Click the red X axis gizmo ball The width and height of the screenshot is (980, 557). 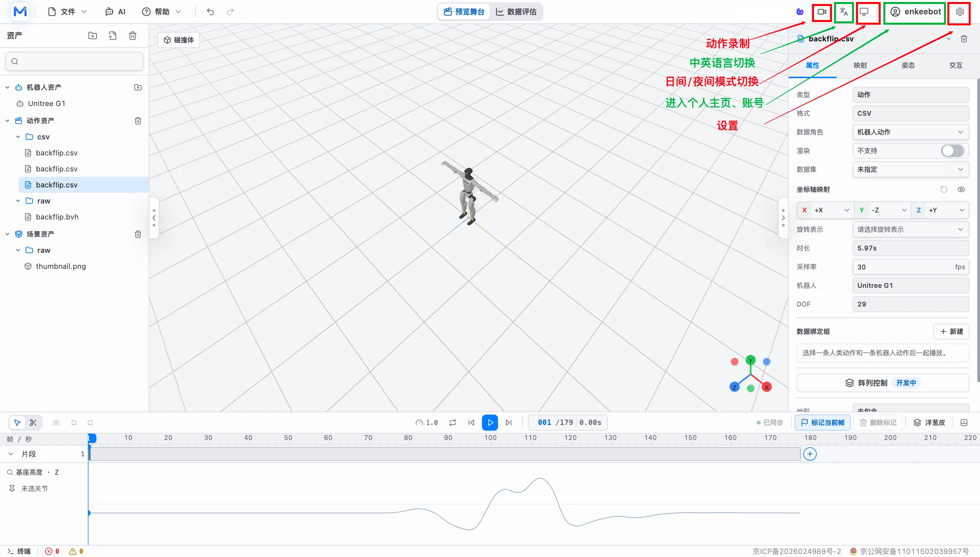(766, 387)
